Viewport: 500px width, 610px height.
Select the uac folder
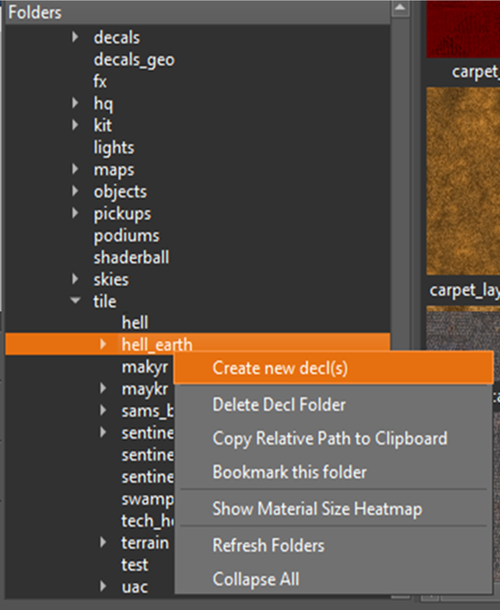point(135,587)
